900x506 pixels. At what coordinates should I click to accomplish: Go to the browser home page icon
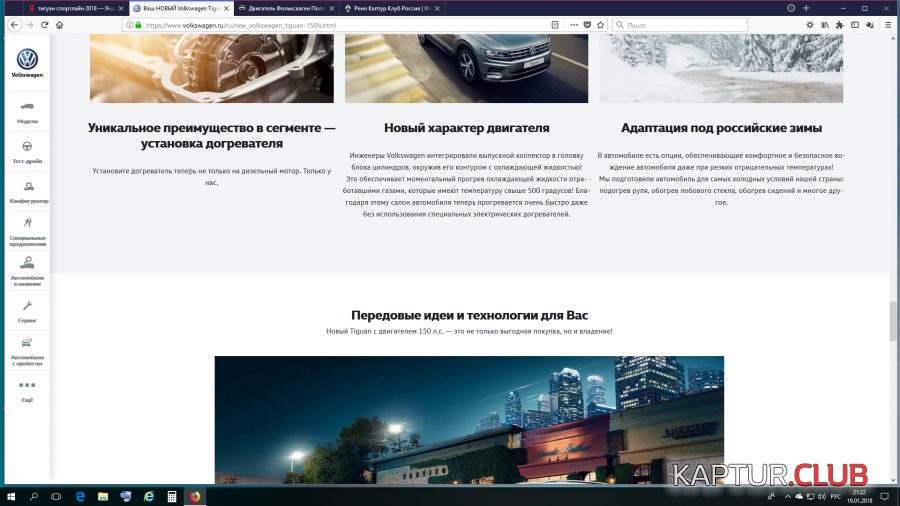click(60, 25)
